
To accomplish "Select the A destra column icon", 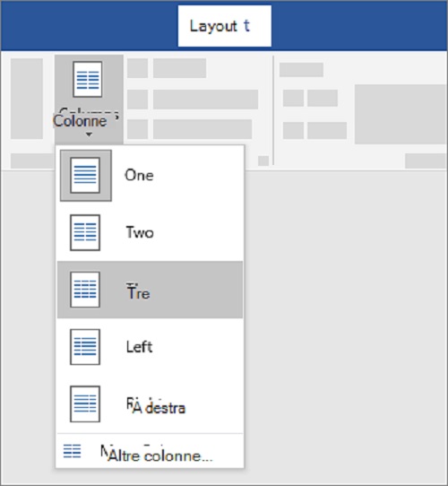I will (85, 404).
